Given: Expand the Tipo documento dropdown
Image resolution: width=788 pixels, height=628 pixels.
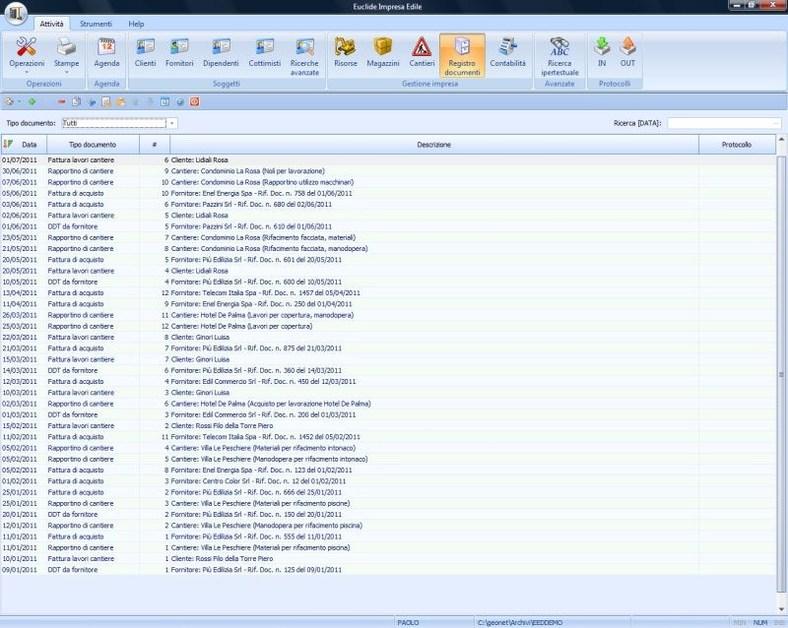Looking at the screenshot, I should click(x=172, y=123).
